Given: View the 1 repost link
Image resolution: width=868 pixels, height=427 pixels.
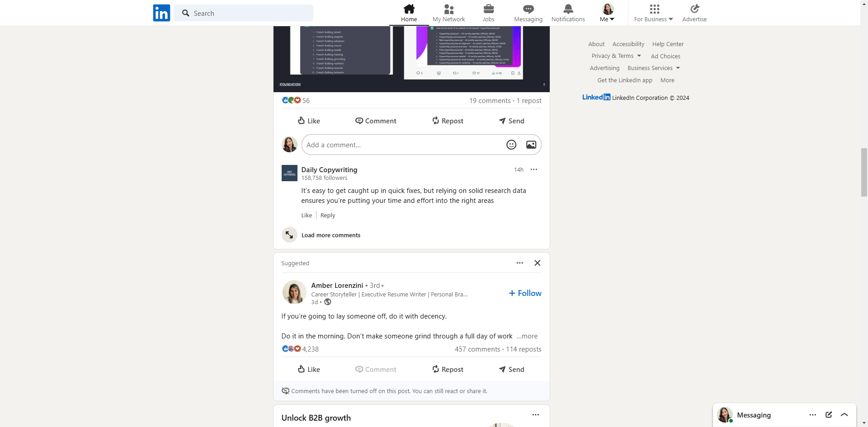Looking at the screenshot, I should click(x=529, y=101).
